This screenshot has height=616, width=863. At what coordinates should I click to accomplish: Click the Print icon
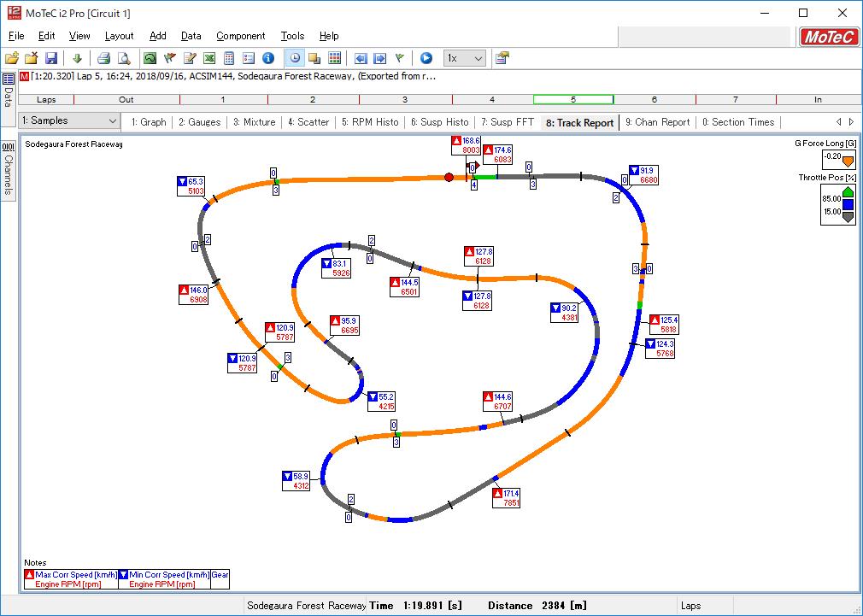tap(103, 58)
